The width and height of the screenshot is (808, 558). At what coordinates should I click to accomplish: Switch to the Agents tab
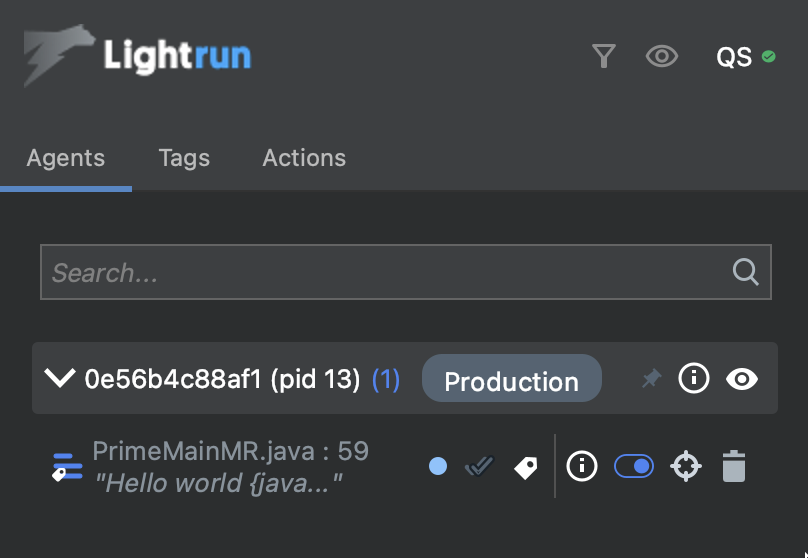[66, 158]
